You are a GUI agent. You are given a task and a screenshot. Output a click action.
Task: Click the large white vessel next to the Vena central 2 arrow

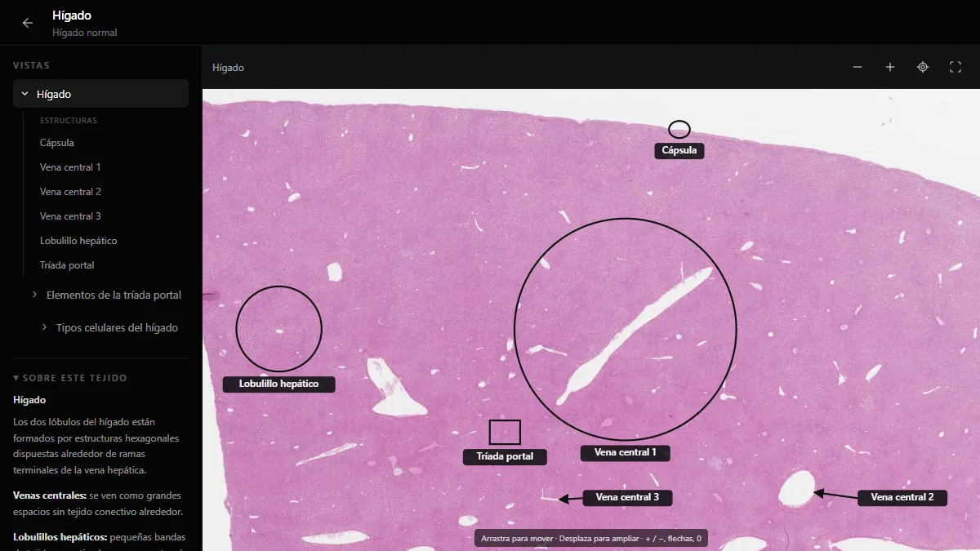796,489
